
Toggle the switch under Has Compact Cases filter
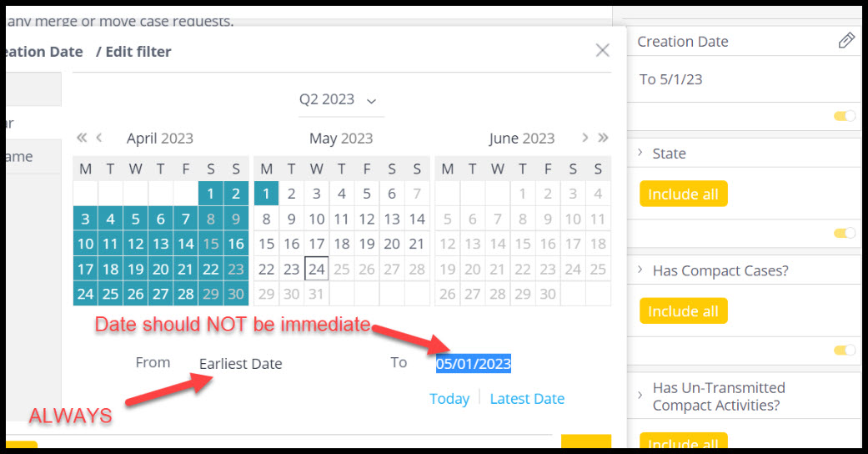(x=845, y=350)
